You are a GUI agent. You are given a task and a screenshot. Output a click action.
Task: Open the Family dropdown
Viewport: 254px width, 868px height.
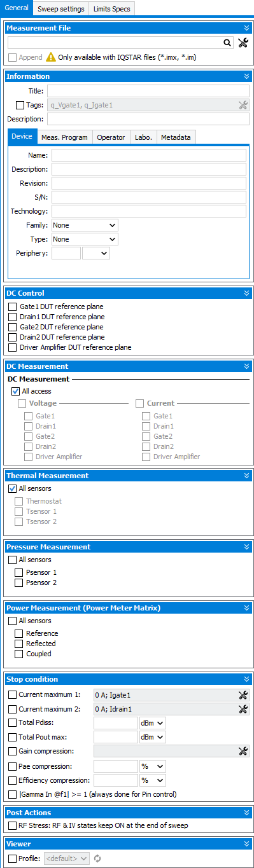tap(85, 225)
